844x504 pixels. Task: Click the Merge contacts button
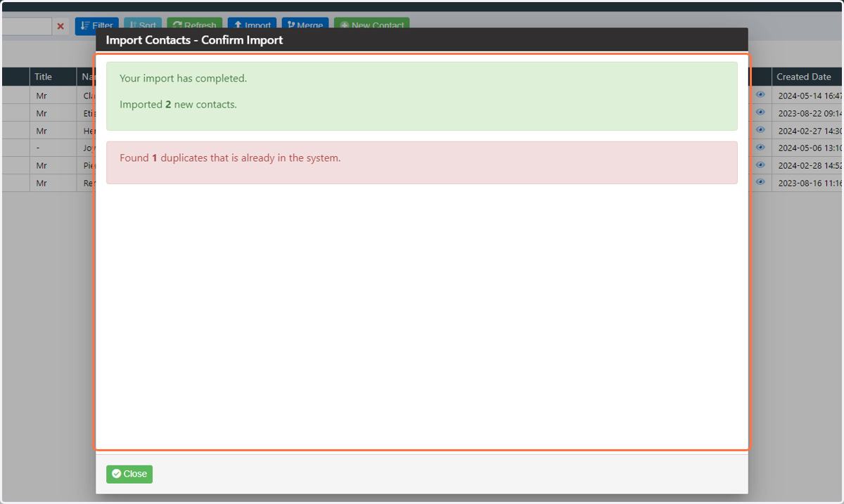pyautogui.click(x=305, y=26)
